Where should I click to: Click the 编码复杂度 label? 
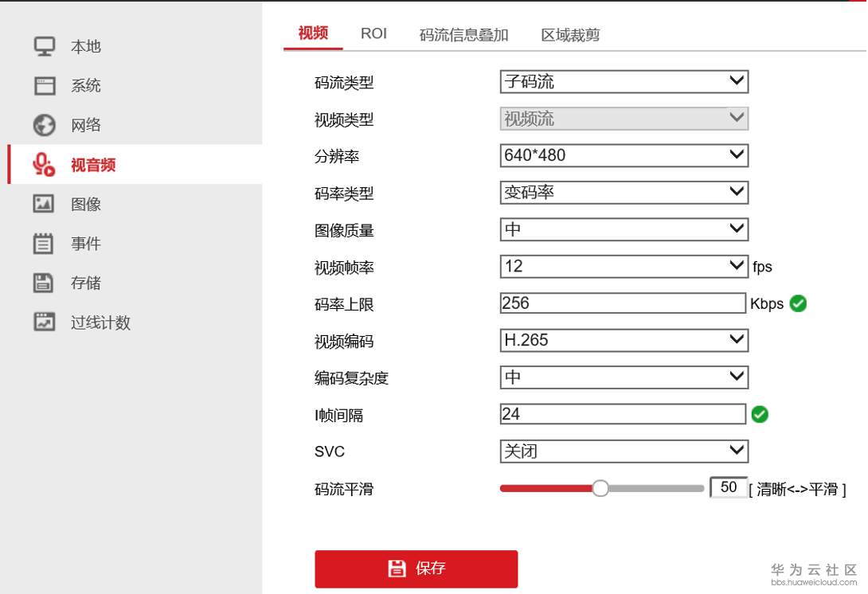(351, 378)
